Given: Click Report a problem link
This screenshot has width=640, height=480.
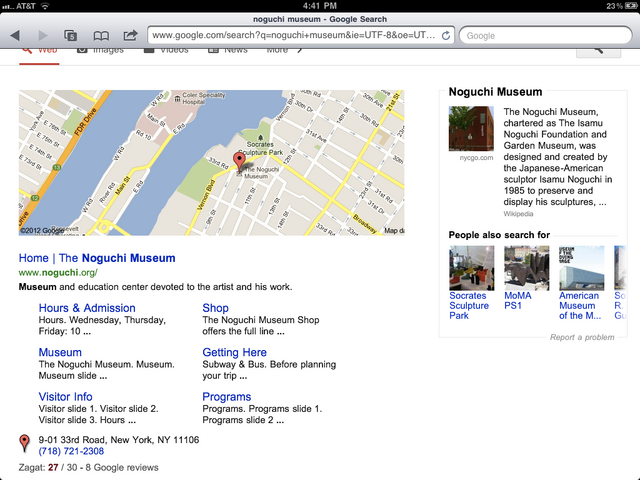Looking at the screenshot, I should coord(582,337).
